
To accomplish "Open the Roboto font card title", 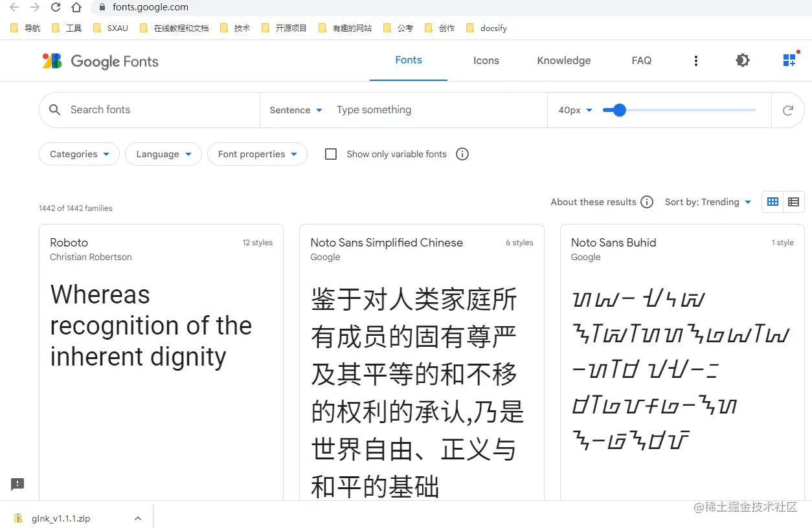I will (69, 243).
